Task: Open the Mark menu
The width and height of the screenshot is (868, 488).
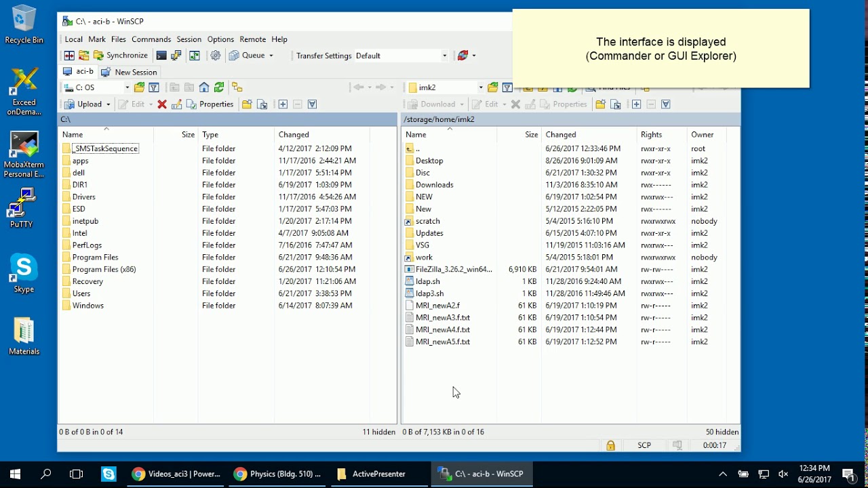Action: coord(97,39)
